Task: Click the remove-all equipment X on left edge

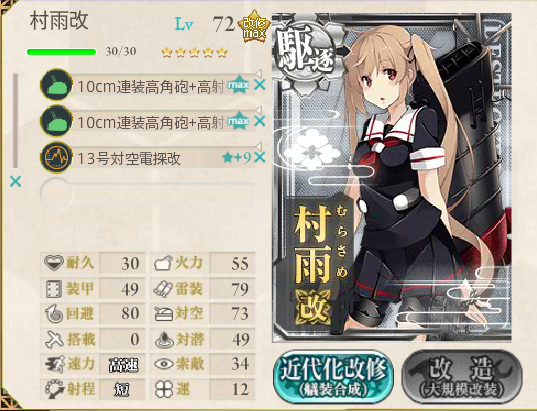Action: click(x=15, y=182)
